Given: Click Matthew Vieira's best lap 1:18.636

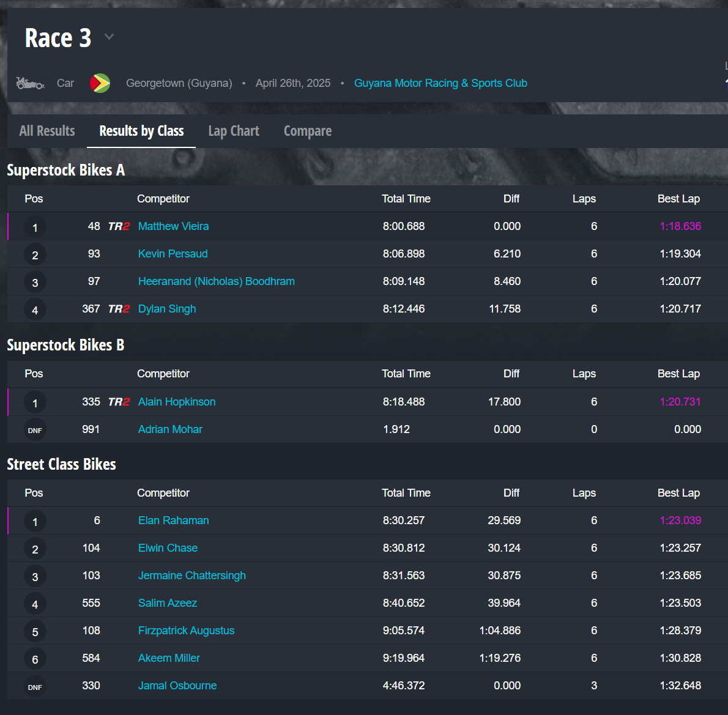Looking at the screenshot, I should point(680,226).
